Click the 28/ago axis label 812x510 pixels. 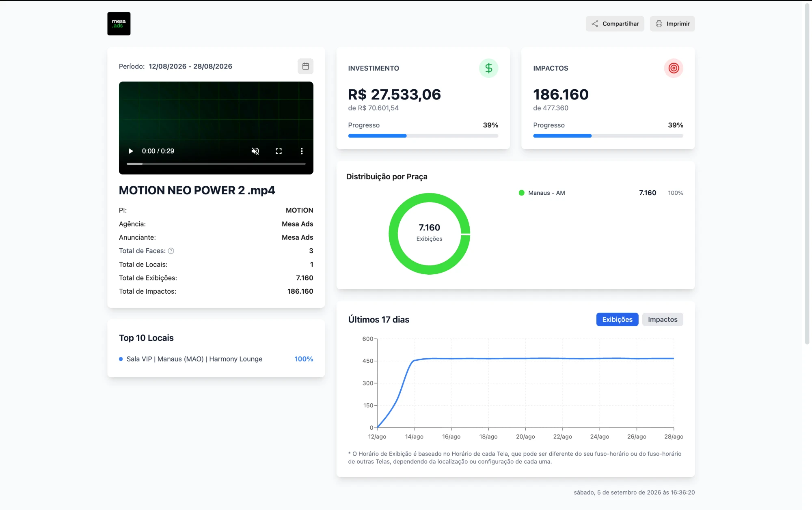point(674,437)
